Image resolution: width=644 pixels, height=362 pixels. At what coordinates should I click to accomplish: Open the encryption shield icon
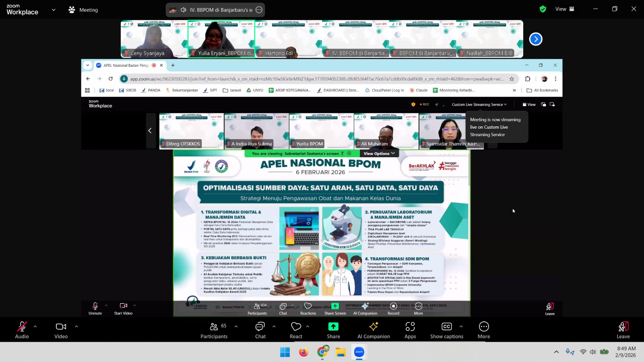point(543,9)
